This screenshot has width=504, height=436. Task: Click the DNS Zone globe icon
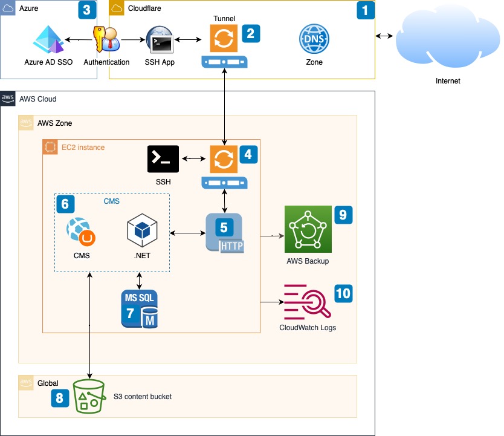point(314,40)
